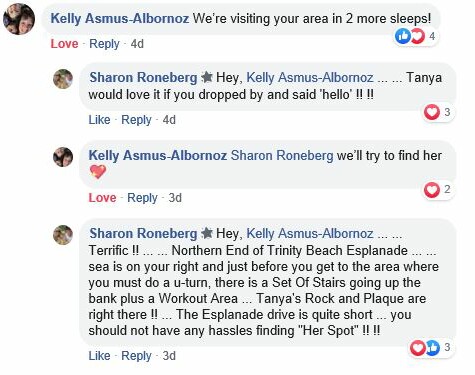Open Kelly's profile picture on top comment
Screen dimensions: 475x375
click(x=19, y=19)
